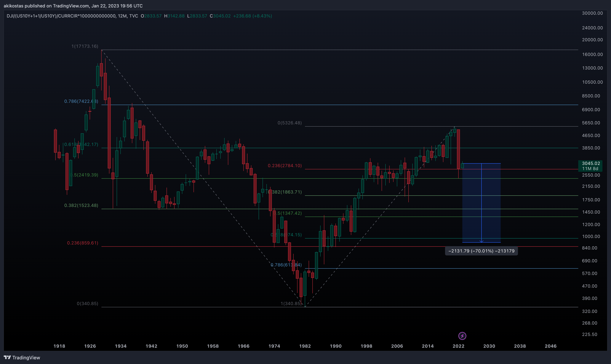The image size is (611, 364).
Task: Click the Fibonacci label 0(340.85) on left
Action: [87, 303]
